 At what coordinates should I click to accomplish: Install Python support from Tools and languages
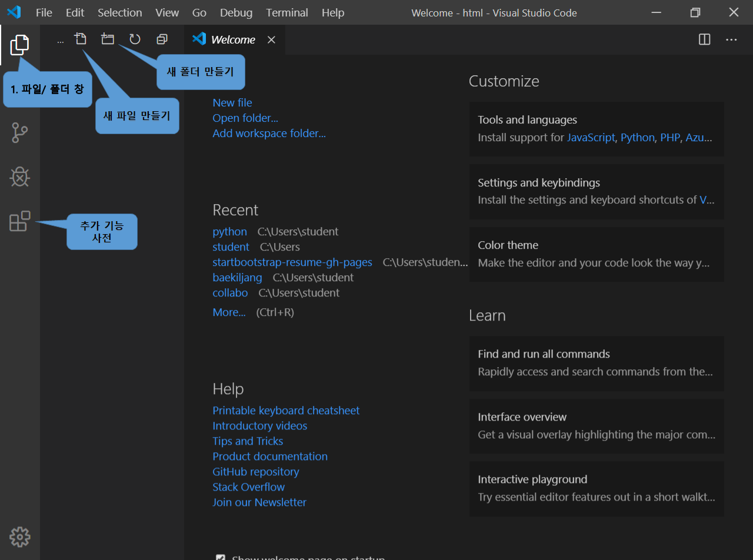click(637, 137)
